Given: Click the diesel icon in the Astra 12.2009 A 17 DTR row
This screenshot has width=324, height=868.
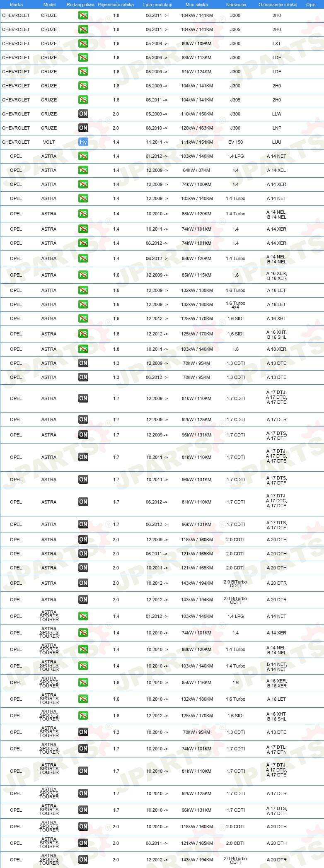Looking at the screenshot, I should [83, 420].
